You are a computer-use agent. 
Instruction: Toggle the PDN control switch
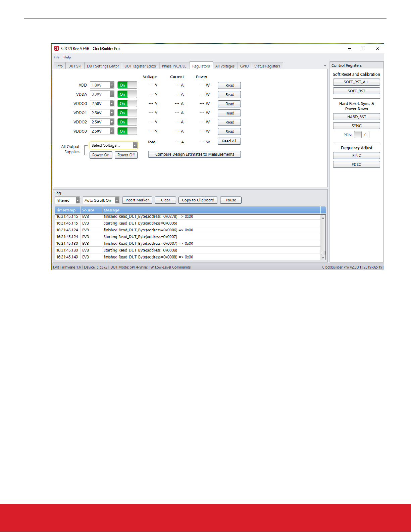(x=361, y=135)
